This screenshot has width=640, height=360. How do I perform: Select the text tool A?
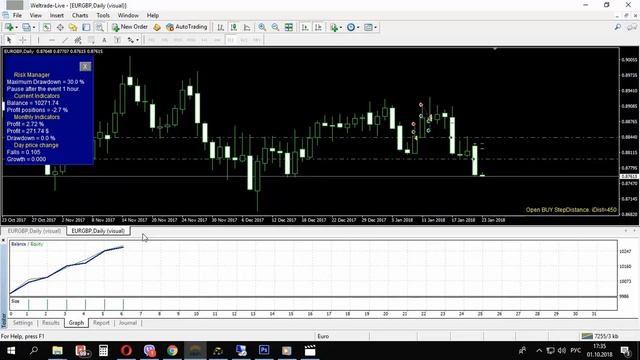click(104, 40)
